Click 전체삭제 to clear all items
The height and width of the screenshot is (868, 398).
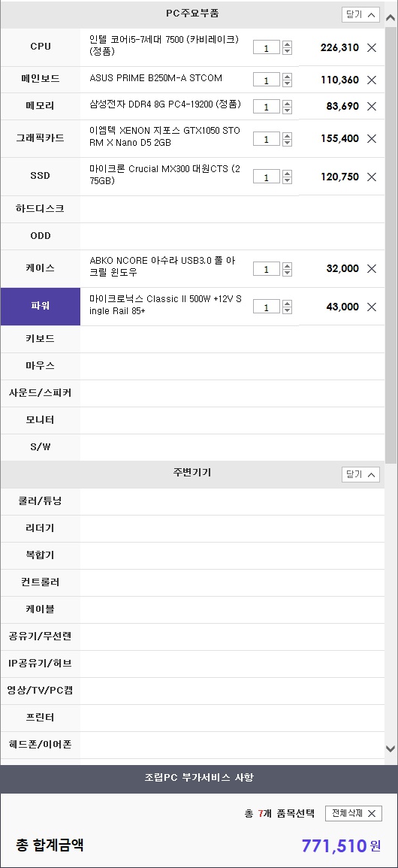(353, 813)
